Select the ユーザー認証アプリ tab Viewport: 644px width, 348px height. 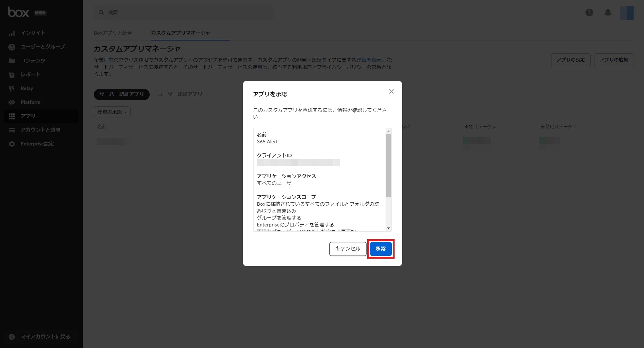[x=180, y=94]
